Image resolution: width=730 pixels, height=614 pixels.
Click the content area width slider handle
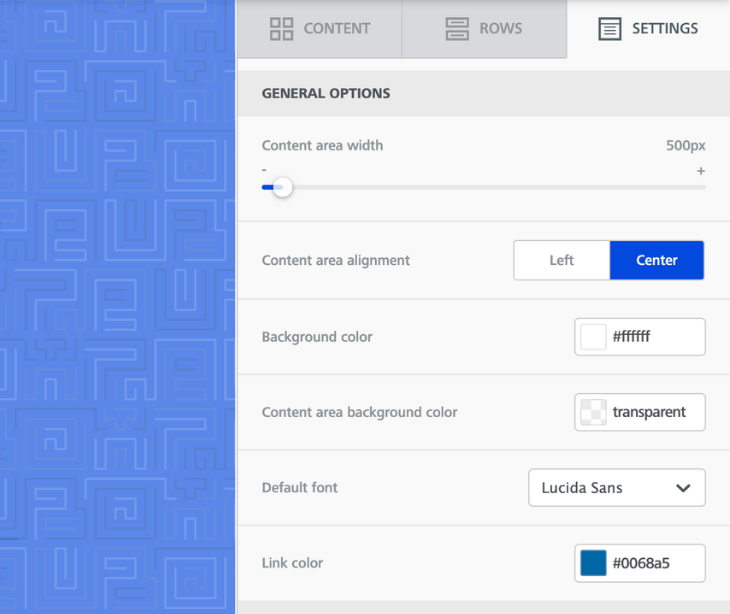283,187
